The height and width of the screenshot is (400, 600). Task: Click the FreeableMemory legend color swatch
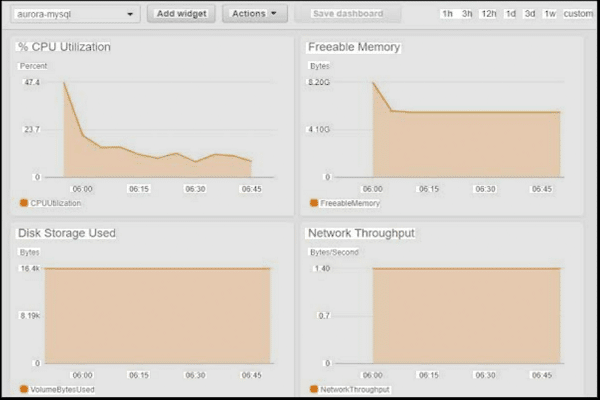coord(314,203)
